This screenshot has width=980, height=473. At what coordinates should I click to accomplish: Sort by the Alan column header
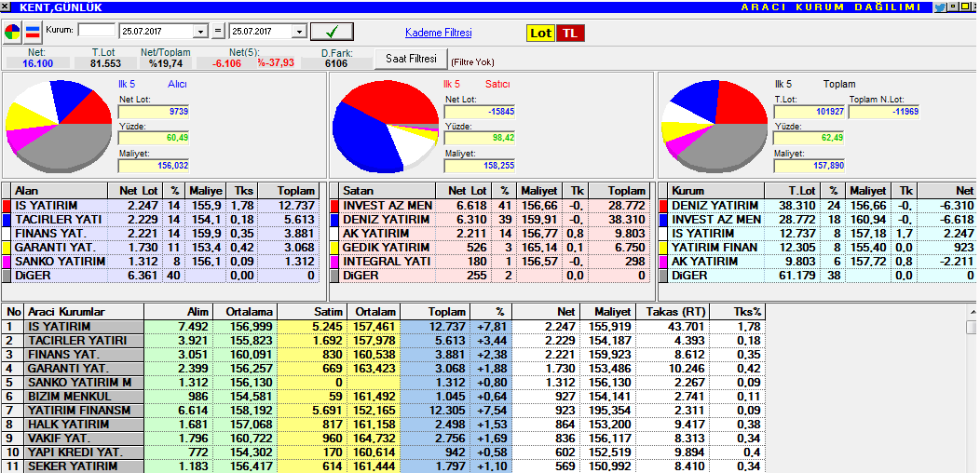point(60,191)
